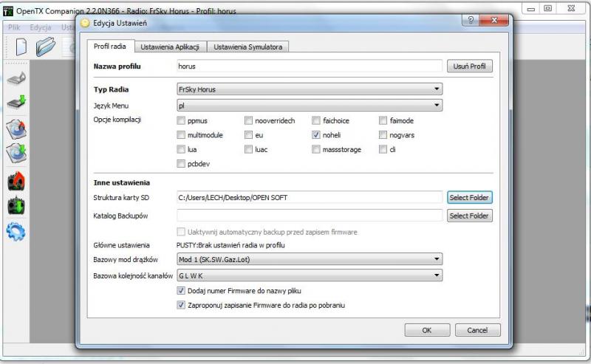Viewport: 591px width, 364px height.
Task: Click the Open folder icon in toolbar
Action: (x=46, y=47)
